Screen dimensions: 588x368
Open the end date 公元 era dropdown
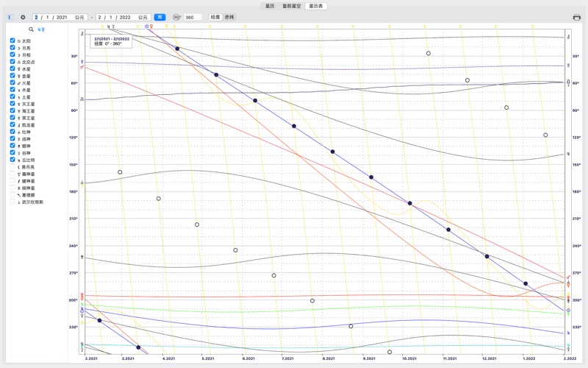coord(143,17)
